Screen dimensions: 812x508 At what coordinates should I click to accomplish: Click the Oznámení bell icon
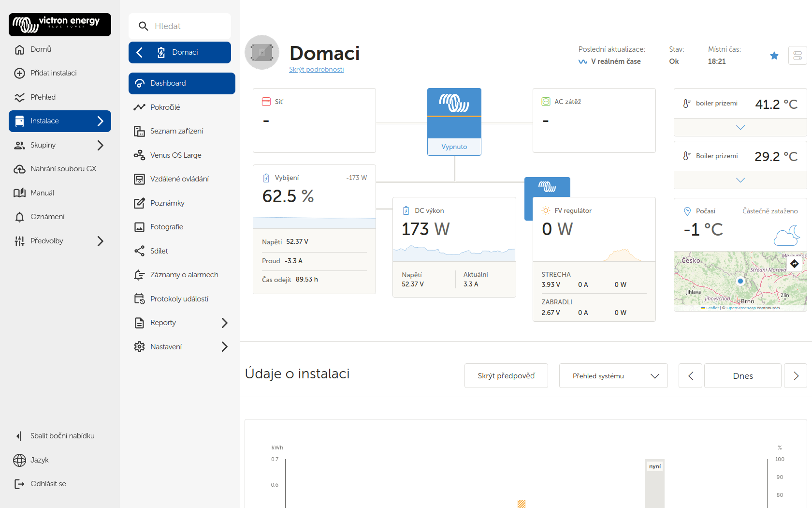[x=20, y=217]
